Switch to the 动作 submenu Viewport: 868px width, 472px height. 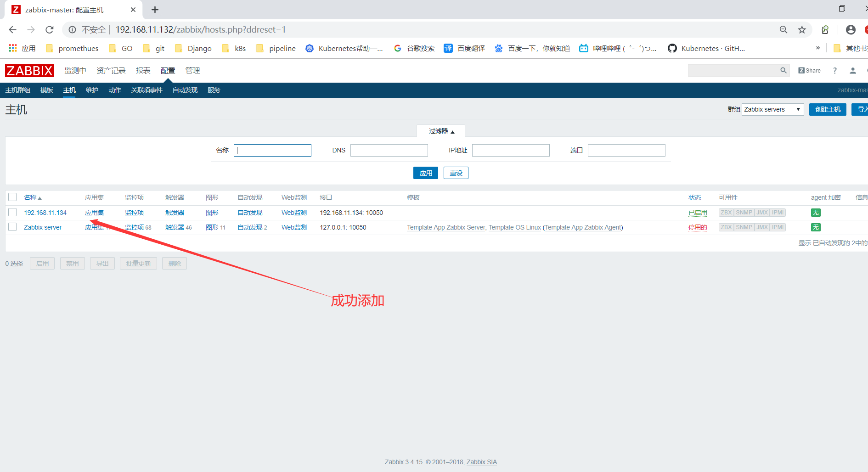tap(115, 90)
